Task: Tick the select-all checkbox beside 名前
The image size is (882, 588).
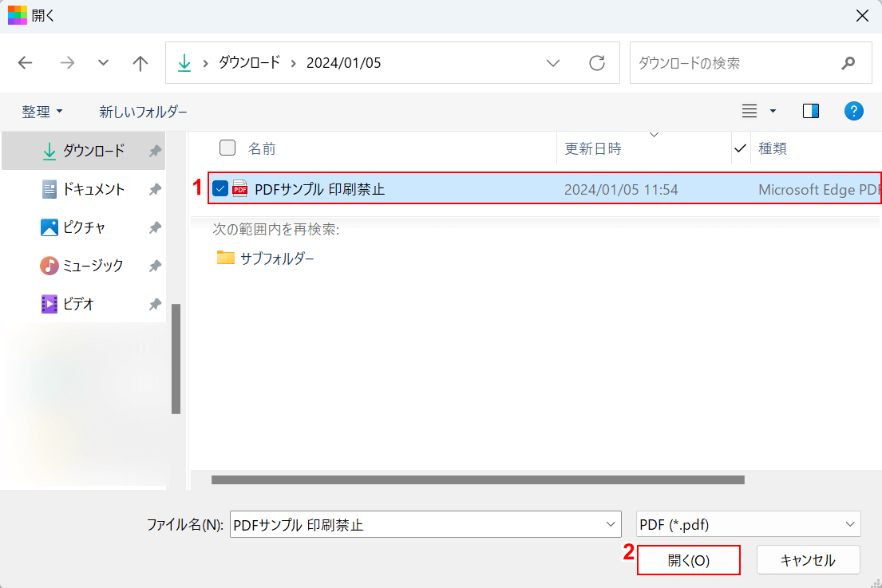Action: pyautogui.click(x=227, y=148)
